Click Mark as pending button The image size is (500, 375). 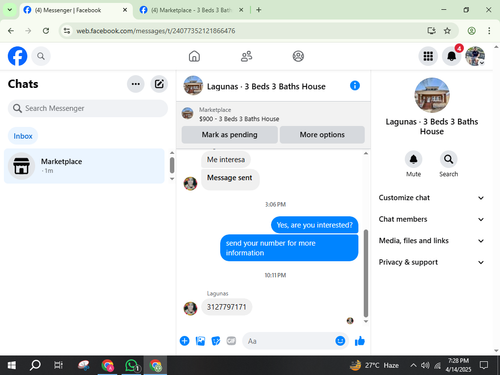(x=229, y=135)
